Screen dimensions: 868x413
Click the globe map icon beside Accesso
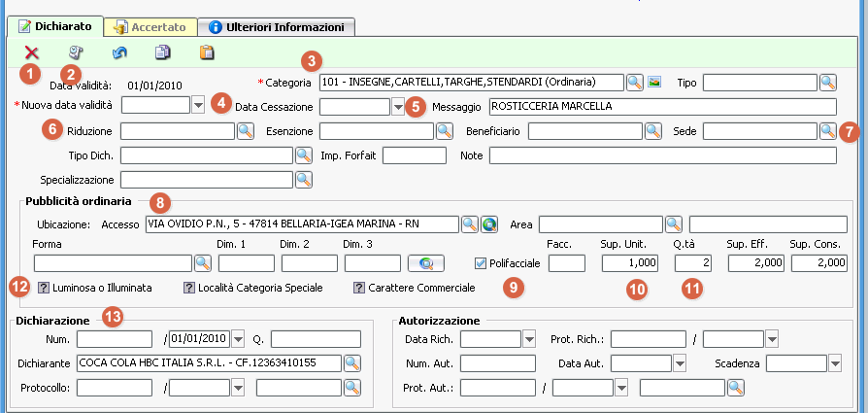[x=489, y=224]
